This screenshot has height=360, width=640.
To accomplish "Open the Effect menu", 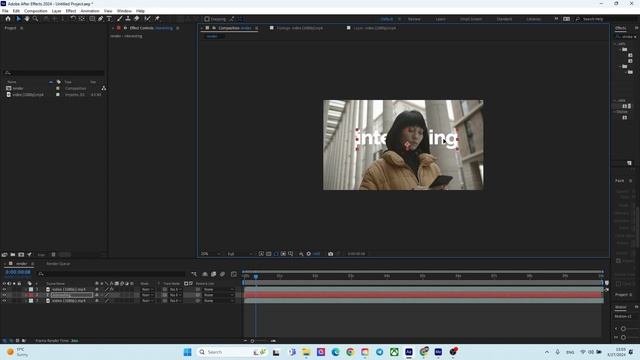I will tap(71, 11).
